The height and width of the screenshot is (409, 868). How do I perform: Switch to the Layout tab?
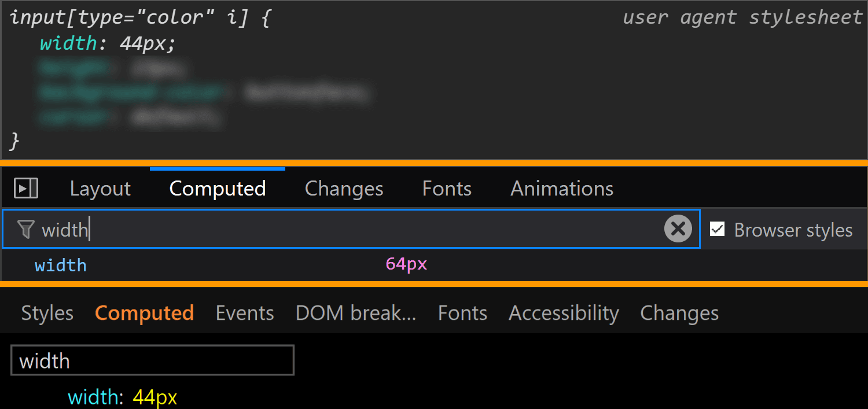click(100, 189)
